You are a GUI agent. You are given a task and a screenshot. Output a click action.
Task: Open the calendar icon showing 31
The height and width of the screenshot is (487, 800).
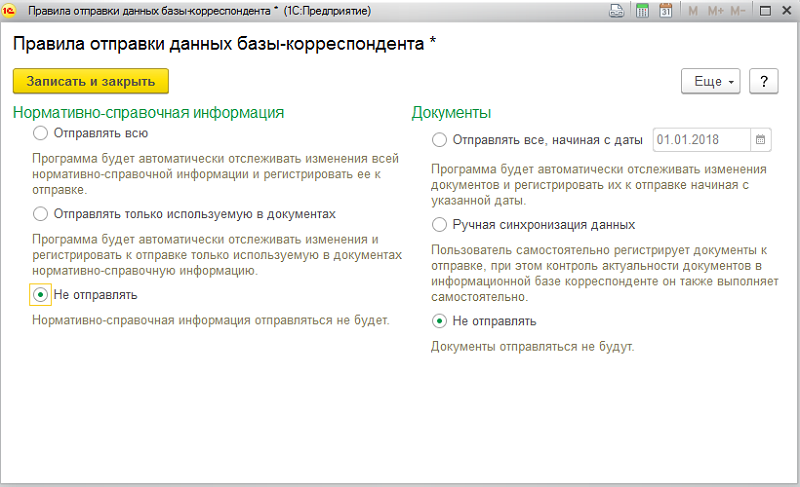[x=665, y=10]
